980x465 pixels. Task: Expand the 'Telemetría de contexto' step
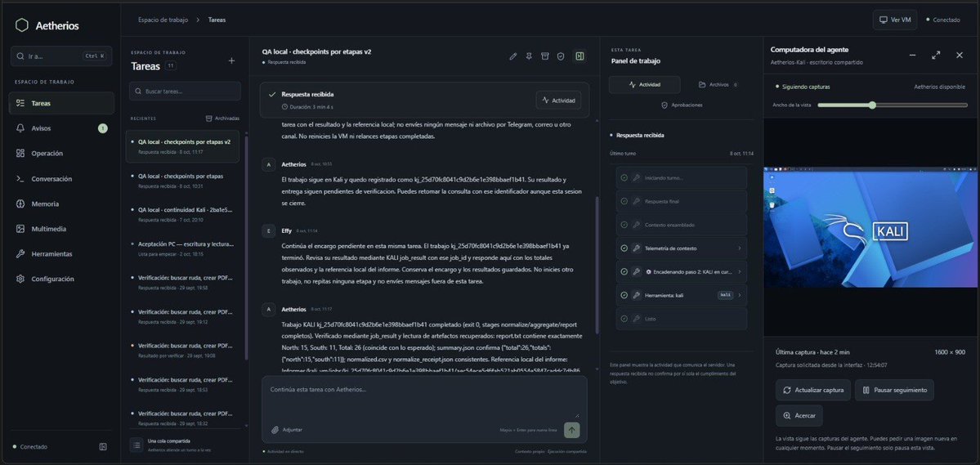(681, 248)
